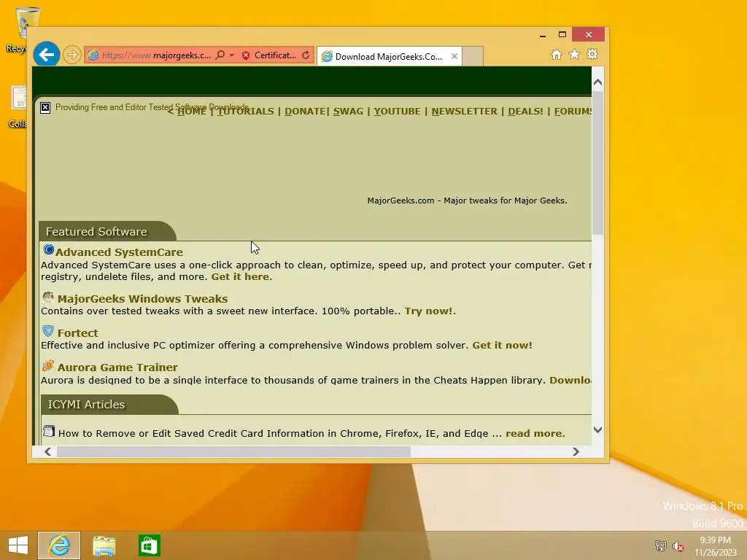Maximize the Internet Explorer window
The height and width of the screenshot is (560, 747).
(562, 35)
